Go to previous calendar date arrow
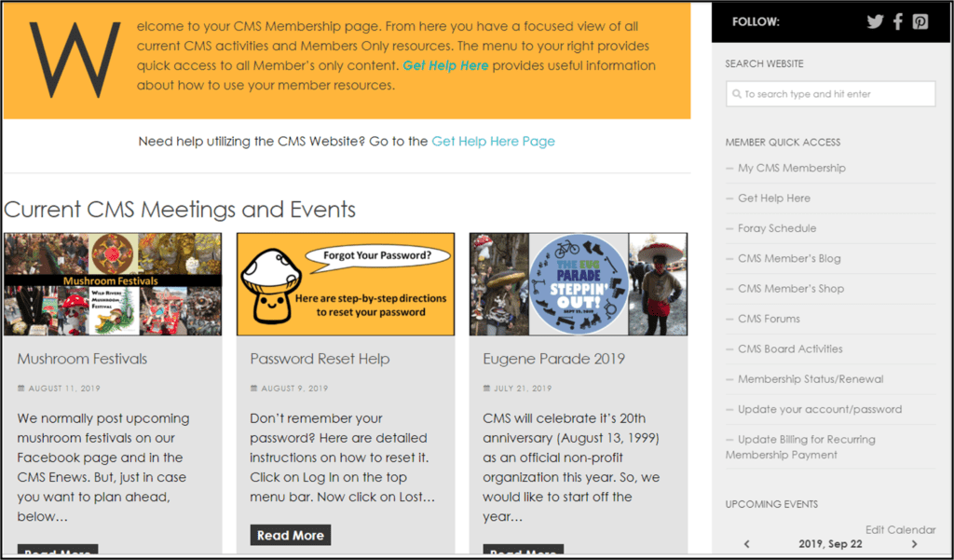 point(746,544)
